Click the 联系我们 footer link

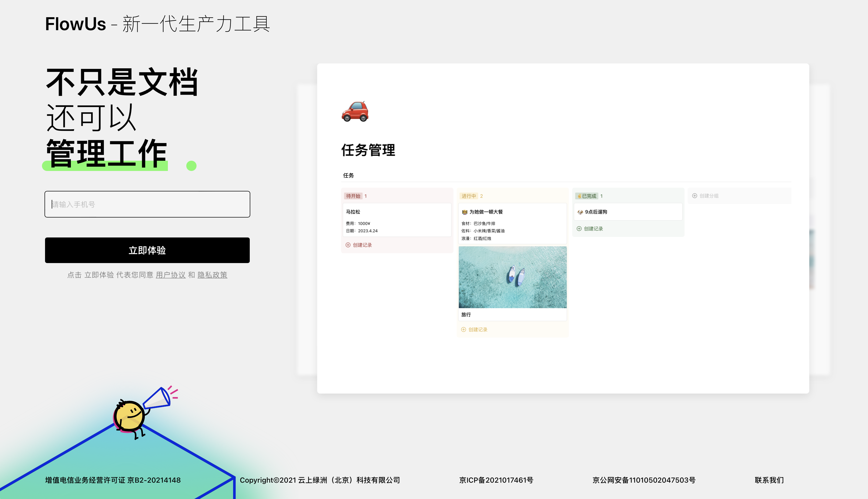769,480
